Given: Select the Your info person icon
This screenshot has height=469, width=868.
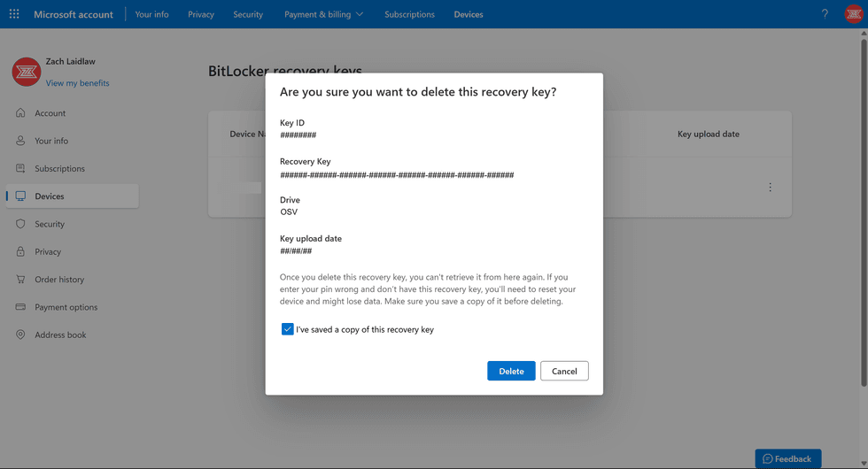Looking at the screenshot, I should (x=20, y=141).
